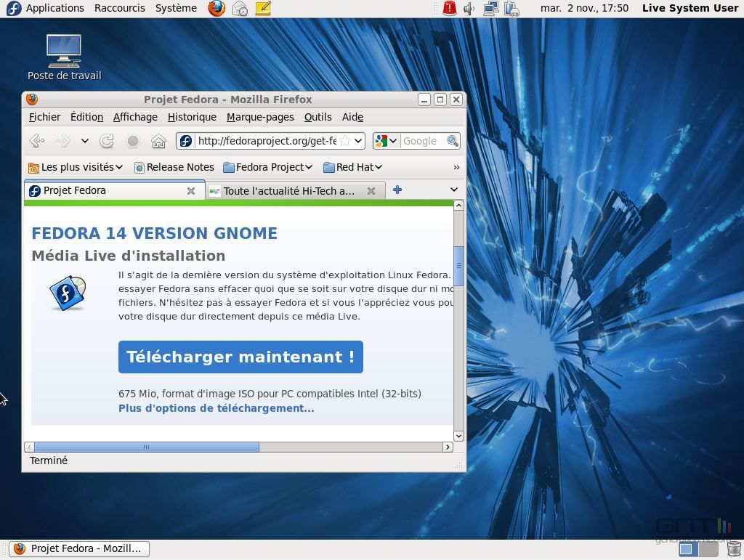Open the Live System User menu
The height and width of the screenshot is (560, 744).
690,8
